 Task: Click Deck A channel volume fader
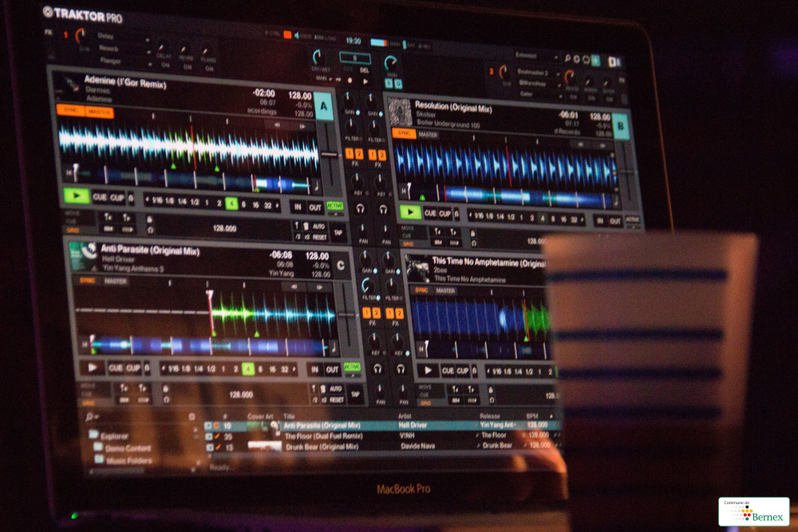point(330,154)
